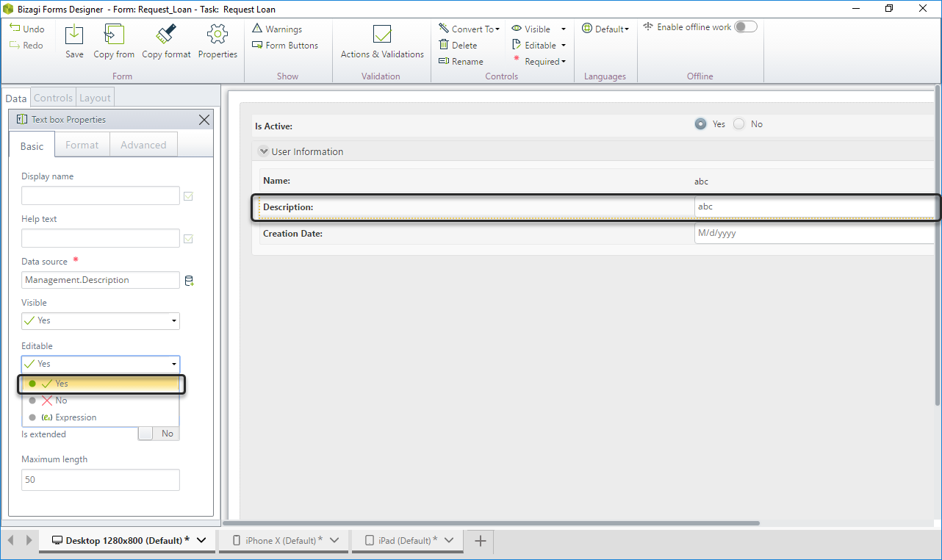Select the Name label row
This screenshot has width=942, height=560.
coord(596,181)
